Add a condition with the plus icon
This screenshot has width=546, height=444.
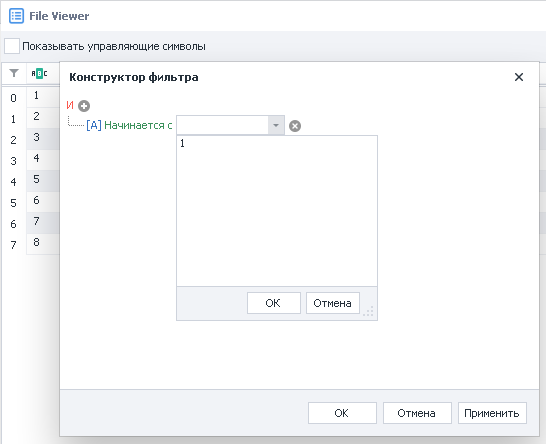pyautogui.click(x=84, y=106)
